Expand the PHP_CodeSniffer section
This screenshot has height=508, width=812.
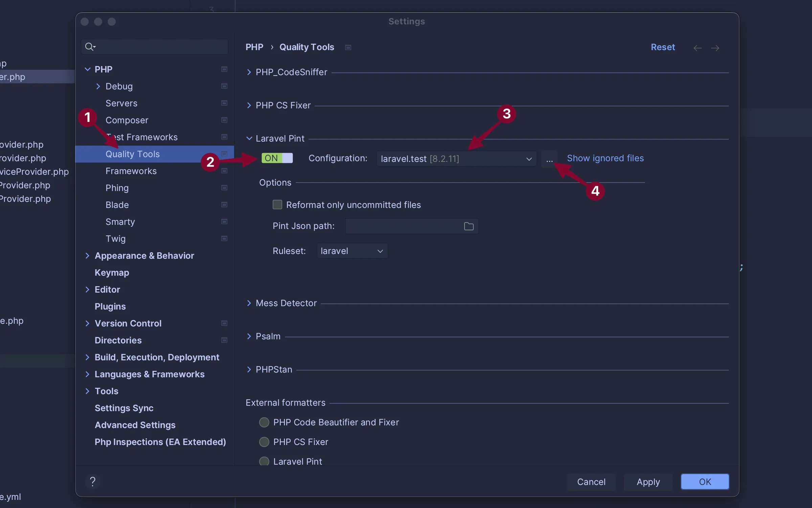pyautogui.click(x=249, y=72)
